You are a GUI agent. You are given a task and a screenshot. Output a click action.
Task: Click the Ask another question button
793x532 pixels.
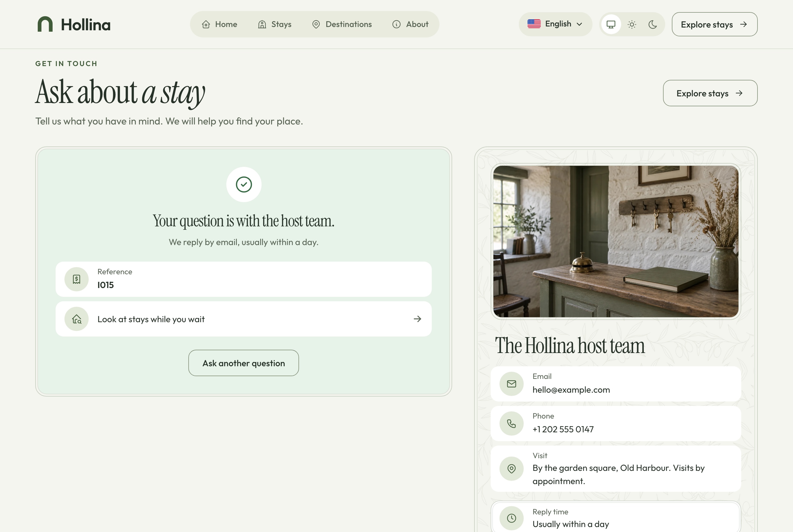[243, 363]
